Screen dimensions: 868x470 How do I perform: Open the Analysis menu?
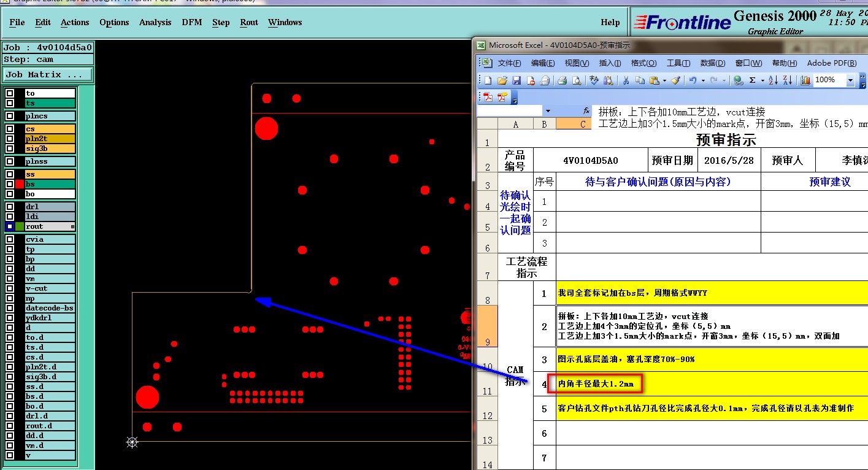click(155, 22)
